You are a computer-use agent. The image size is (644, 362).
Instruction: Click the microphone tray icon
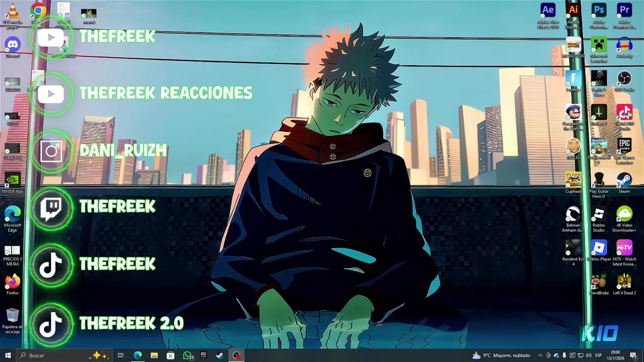564,355
